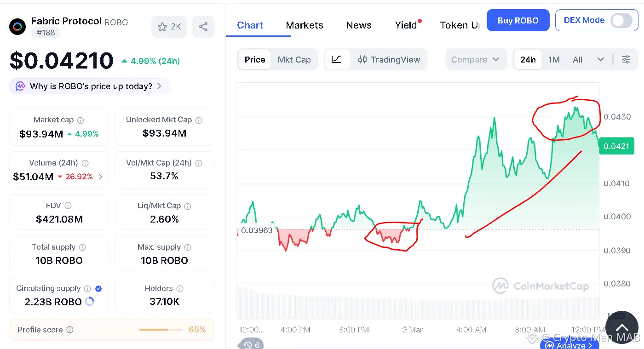The image size is (644, 349).
Task: Open the Markets tab
Action: 305,25
